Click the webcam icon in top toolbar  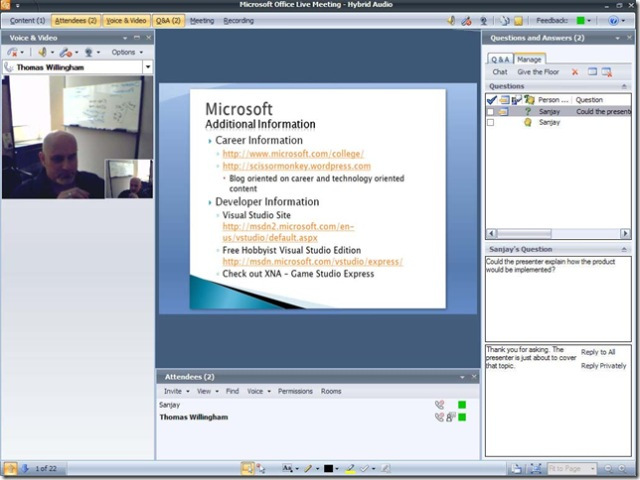pyautogui.click(x=483, y=20)
